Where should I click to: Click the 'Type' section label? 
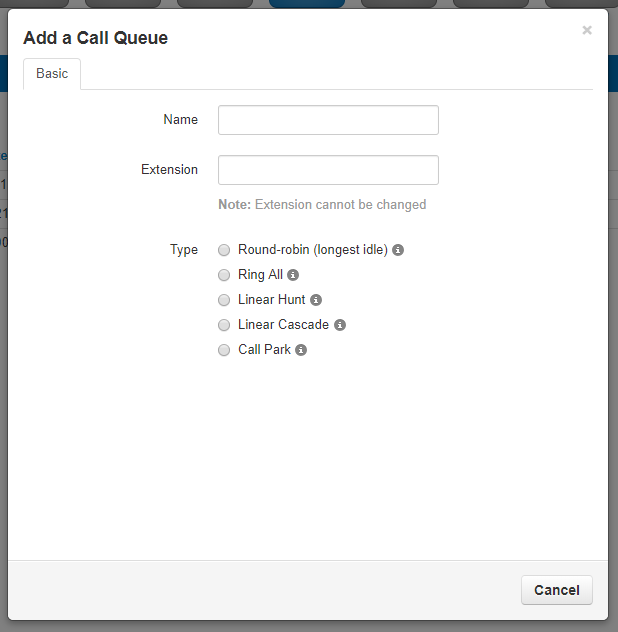[184, 250]
